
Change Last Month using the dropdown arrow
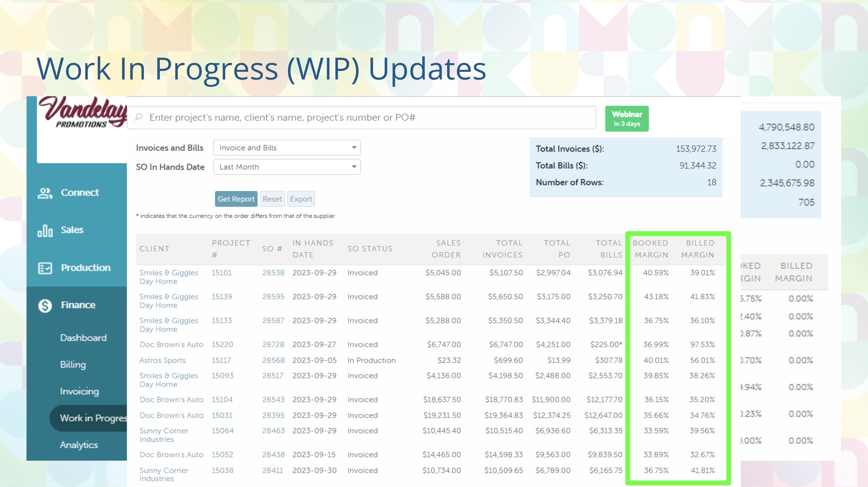(x=354, y=167)
